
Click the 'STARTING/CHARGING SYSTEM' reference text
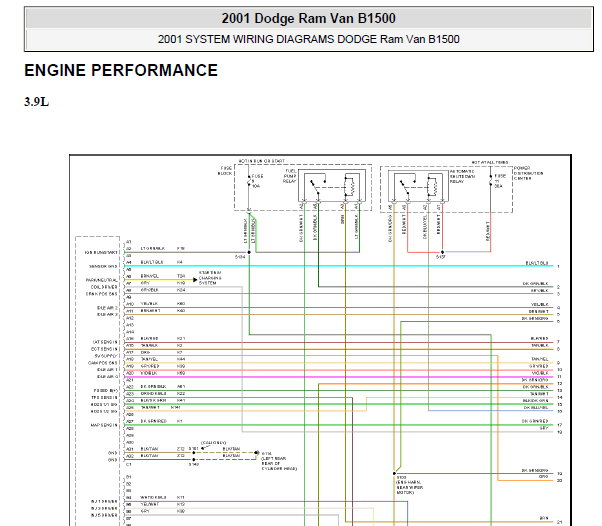coord(210,278)
